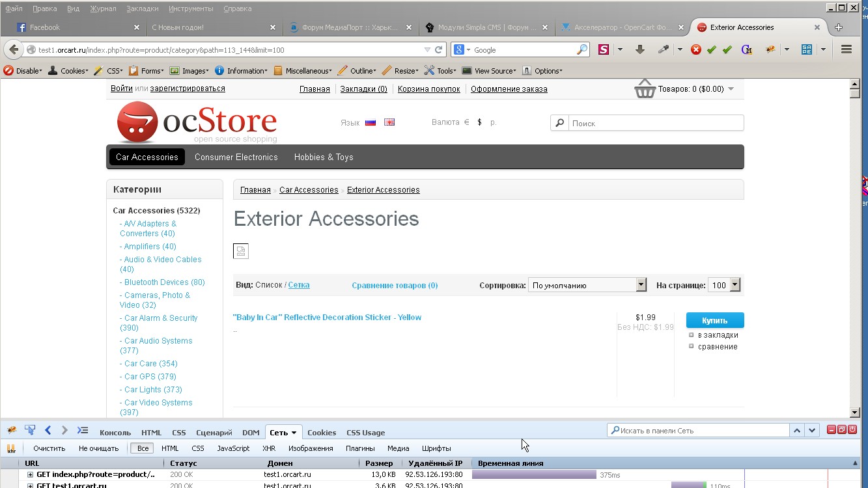Expand the first GET index.php request row
This screenshot has width=868, height=488.
coord(30,475)
